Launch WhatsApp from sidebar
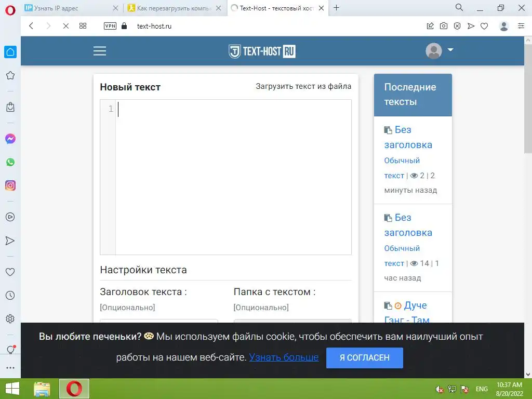532x399 pixels. click(10, 162)
